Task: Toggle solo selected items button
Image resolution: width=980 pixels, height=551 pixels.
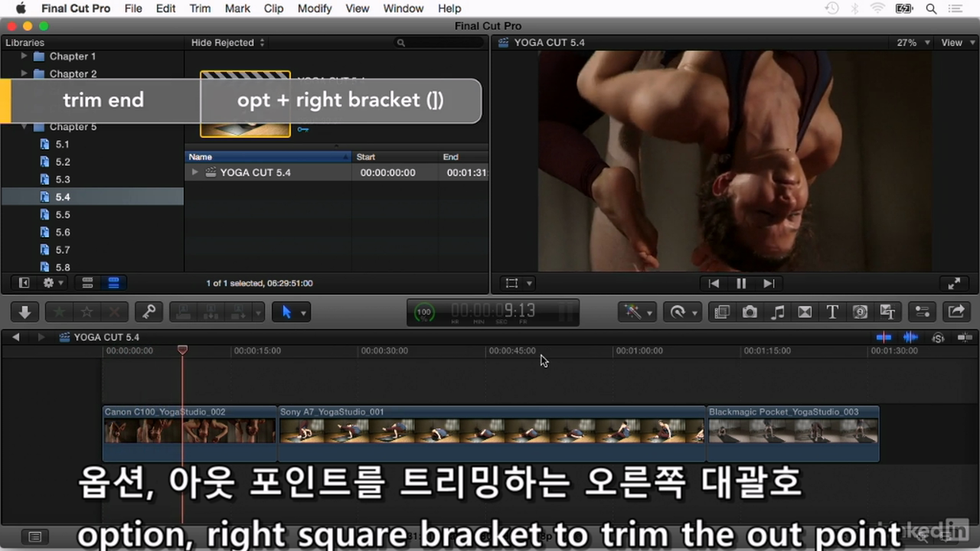Action: (938, 337)
